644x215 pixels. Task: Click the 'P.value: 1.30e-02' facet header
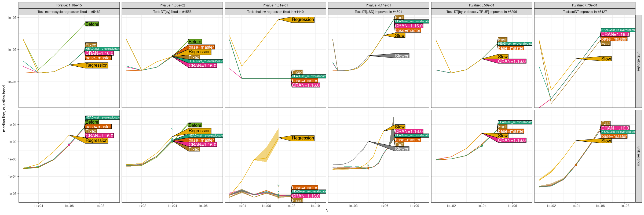pyautogui.click(x=172, y=5)
